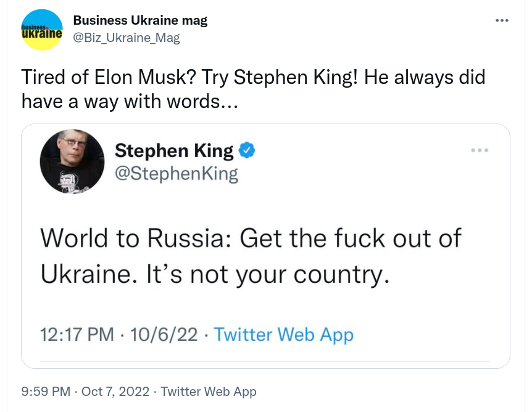Open the tweet's three-dot more menu
The width and height of the screenshot is (532, 412).
point(502,21)
